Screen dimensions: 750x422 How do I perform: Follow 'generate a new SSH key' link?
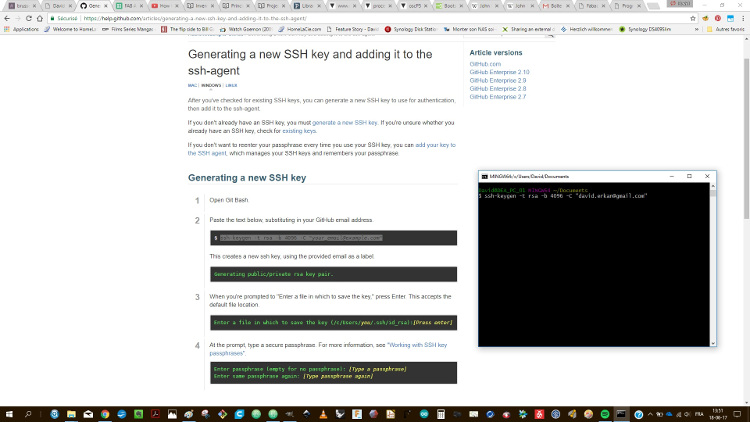point(345,123)
